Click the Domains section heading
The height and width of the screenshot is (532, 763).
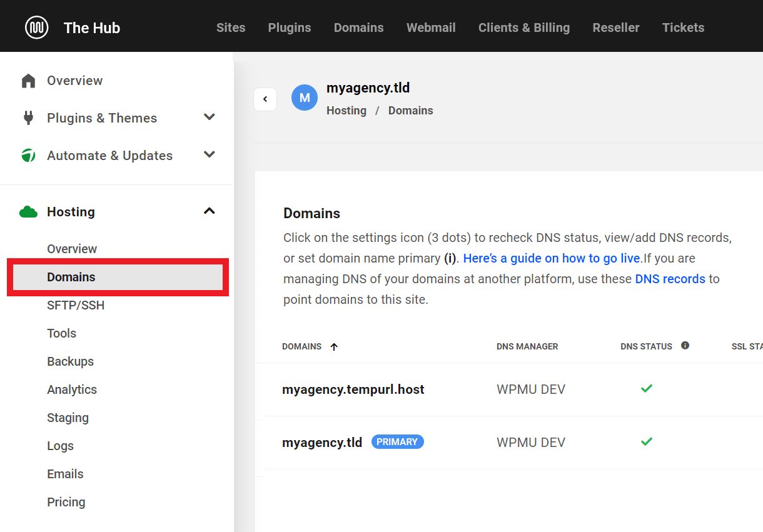[311, 213]
